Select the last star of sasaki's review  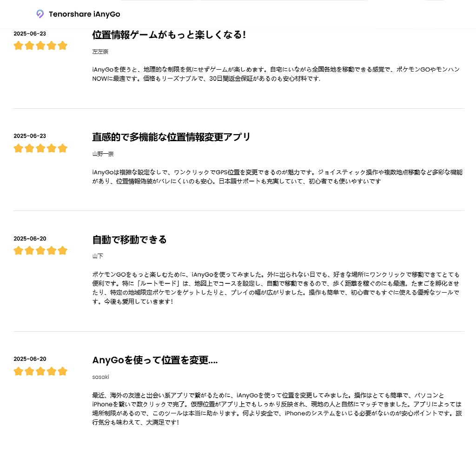63,371
